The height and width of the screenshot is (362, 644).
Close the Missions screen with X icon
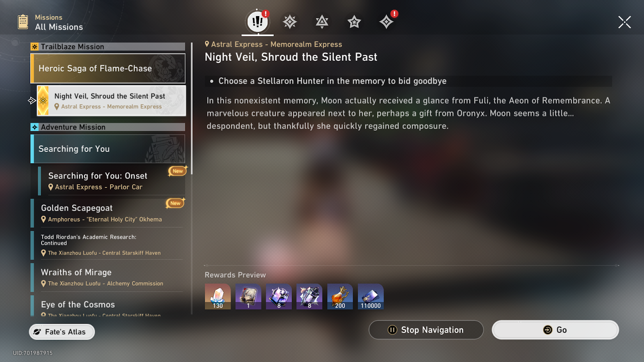[625, 22]
